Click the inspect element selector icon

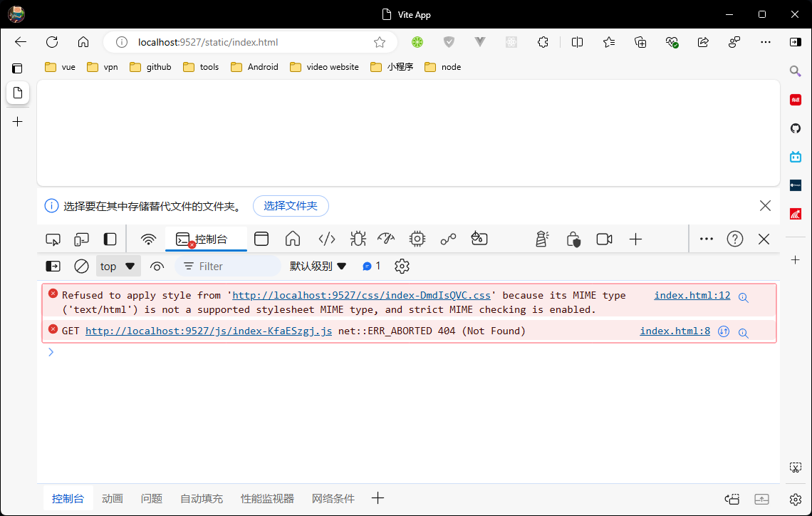[x=53, y=239]
